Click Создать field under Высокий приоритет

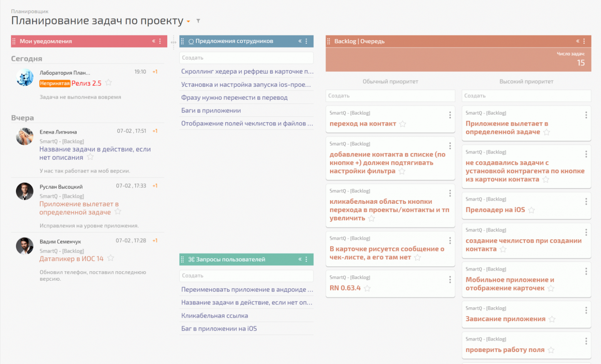(526, 96)
